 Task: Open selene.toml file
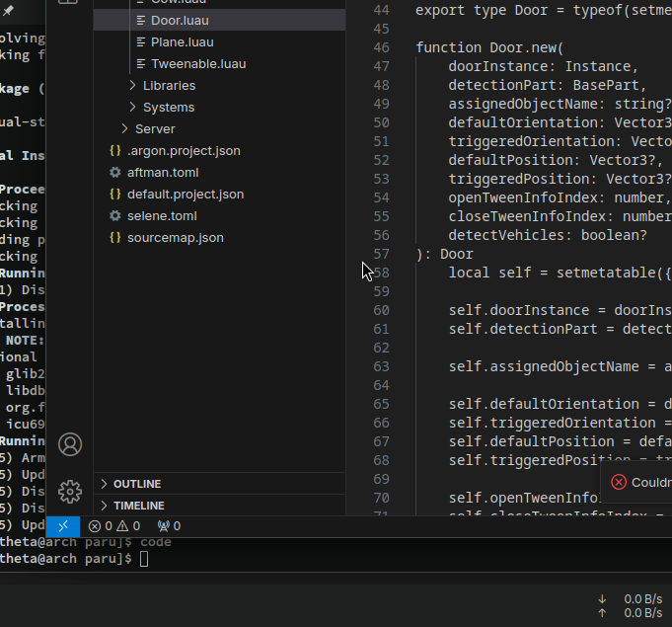click(219, 215)
